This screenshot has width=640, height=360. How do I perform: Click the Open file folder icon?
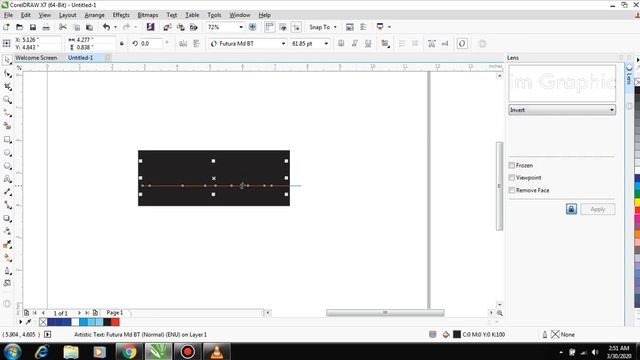click(x=19, y=27)
